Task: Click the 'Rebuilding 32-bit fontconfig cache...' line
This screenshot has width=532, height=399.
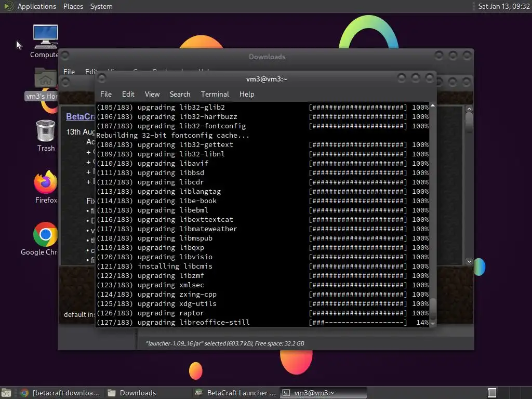Action: click(172, 136)
